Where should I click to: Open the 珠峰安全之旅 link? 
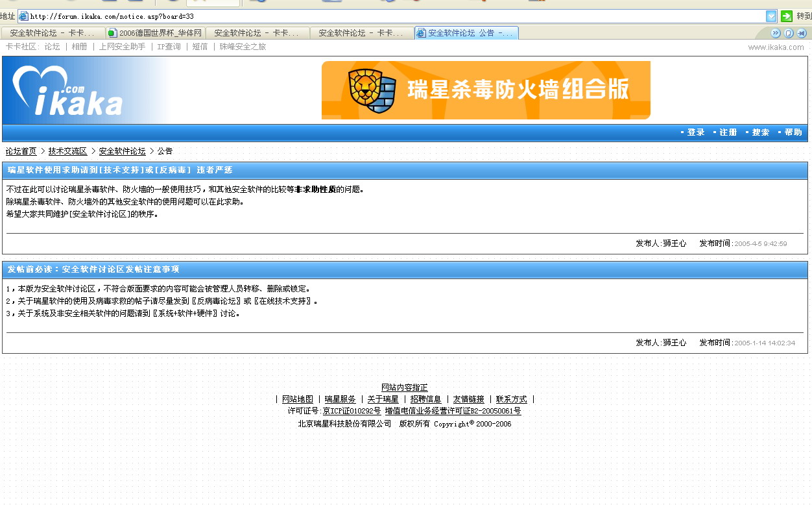(x=243, y=47)
